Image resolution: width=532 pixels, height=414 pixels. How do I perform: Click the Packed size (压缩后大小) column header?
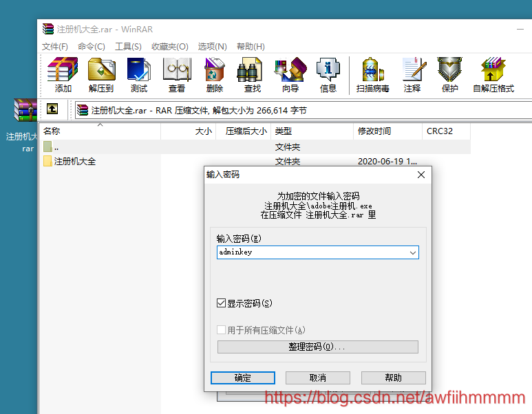pyautogui.click(x=243, y=131)
